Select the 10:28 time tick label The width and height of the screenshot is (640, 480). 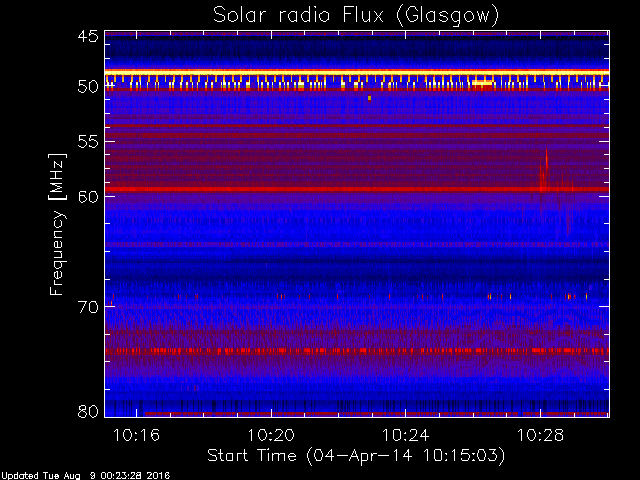[540, 435]
